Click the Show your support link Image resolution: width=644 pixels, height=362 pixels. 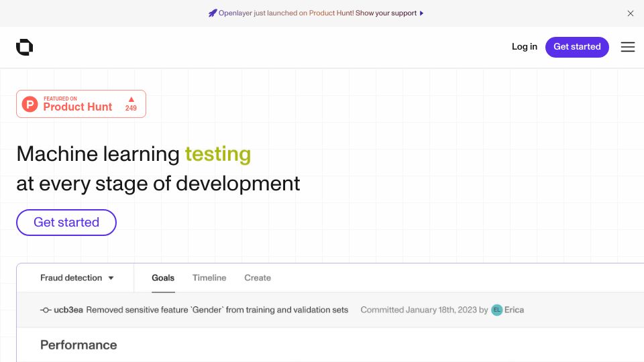[x=386, y=13]
